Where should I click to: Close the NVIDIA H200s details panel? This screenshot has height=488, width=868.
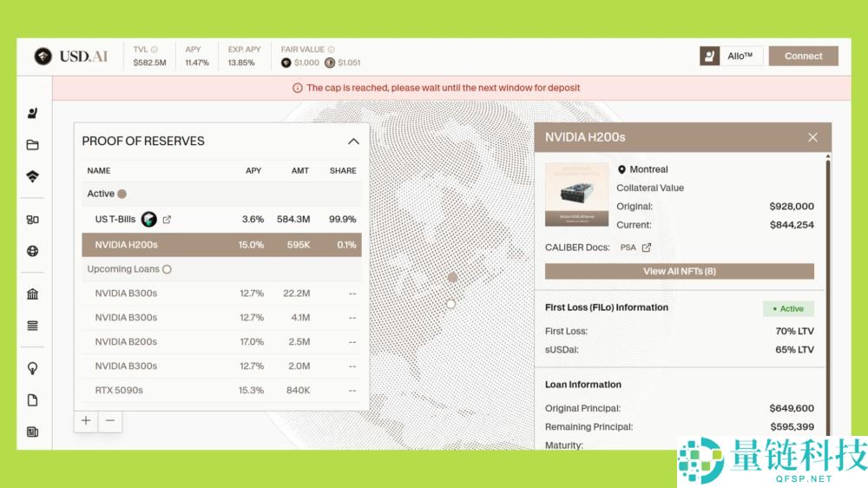click(812, 137)
